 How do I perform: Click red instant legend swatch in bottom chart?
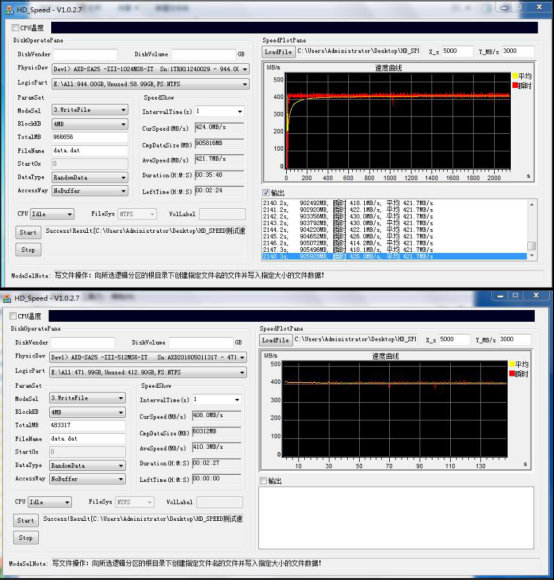click(512, 373)
